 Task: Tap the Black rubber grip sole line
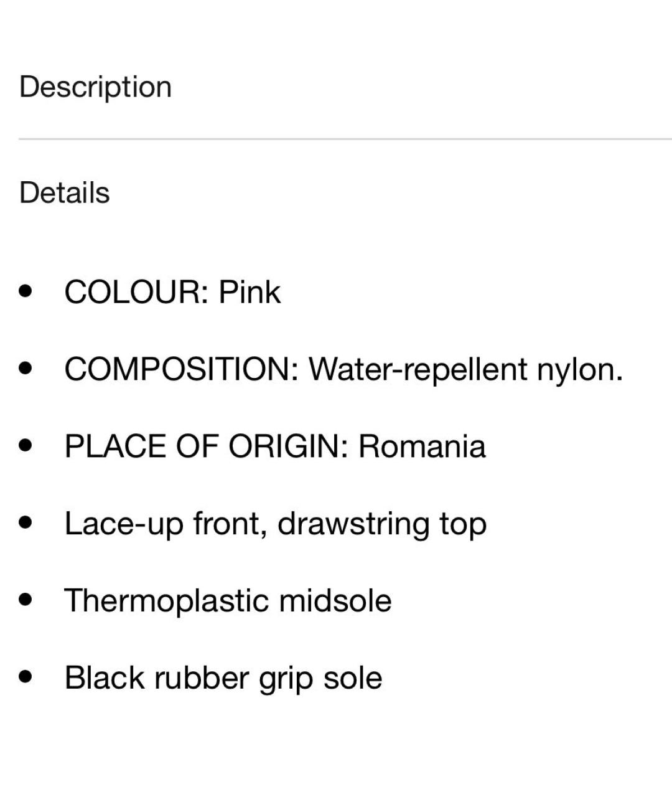point(223,678)
